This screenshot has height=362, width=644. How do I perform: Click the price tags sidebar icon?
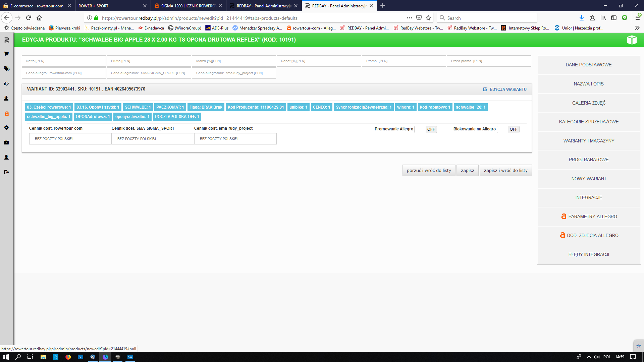[6, 69]
